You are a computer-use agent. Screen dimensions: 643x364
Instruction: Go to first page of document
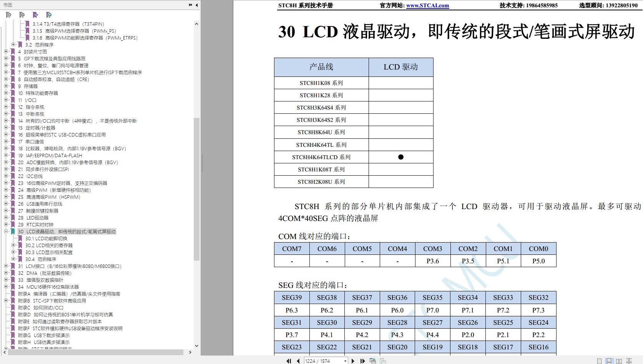tap(289, 361)
